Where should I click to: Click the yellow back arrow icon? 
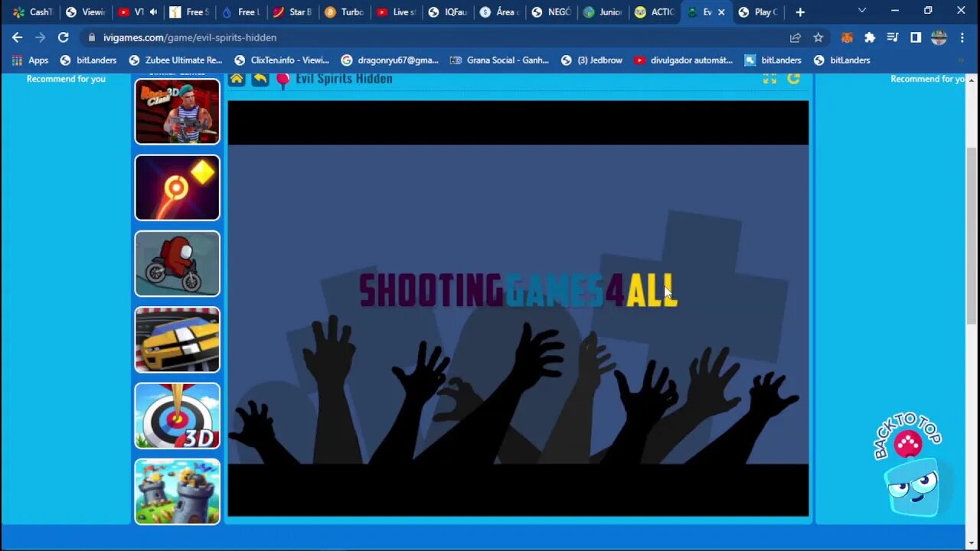260,79
